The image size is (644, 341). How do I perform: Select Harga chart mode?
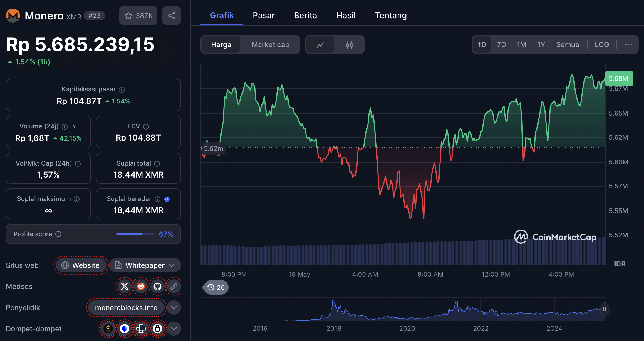pos(221,45)
